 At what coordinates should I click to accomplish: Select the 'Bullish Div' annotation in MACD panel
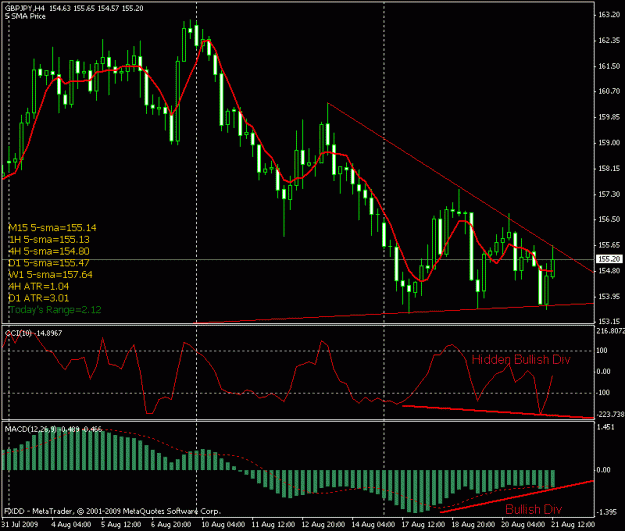[x=533, y=509]
